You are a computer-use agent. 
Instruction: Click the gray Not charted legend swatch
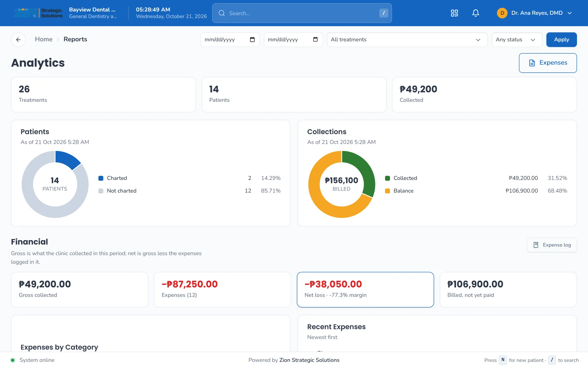101,191
